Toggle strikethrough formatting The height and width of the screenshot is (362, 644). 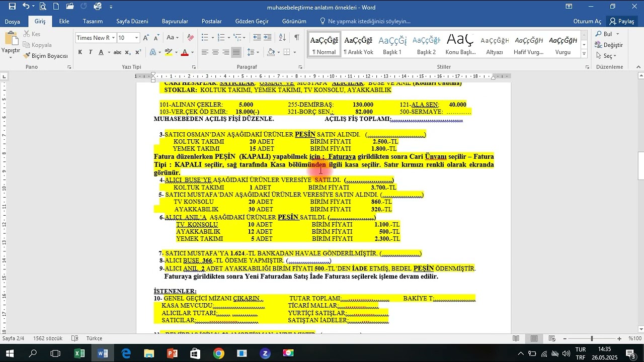click(117, 52)
